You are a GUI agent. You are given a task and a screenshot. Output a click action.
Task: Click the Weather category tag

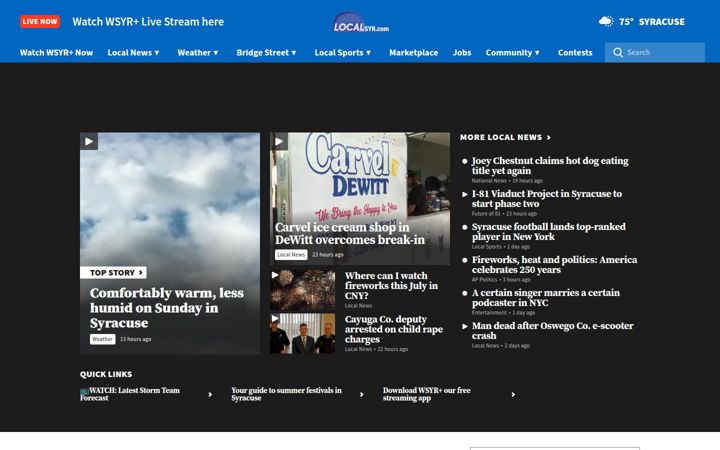[102, 339]
